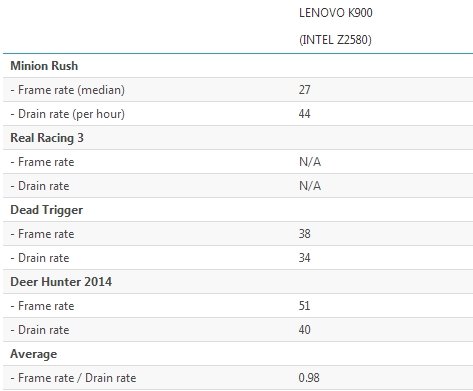Click Real Racing 3 frame rate N/A value
The height and width of the screenshot is (391, 473).
[310, 162]
